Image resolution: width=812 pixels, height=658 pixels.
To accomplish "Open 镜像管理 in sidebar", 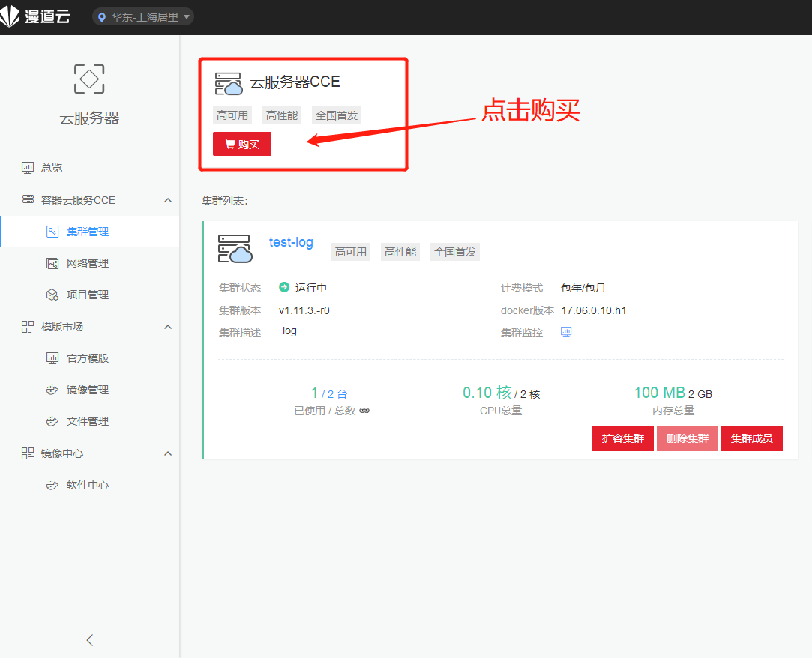I will [x=89, y=390].
